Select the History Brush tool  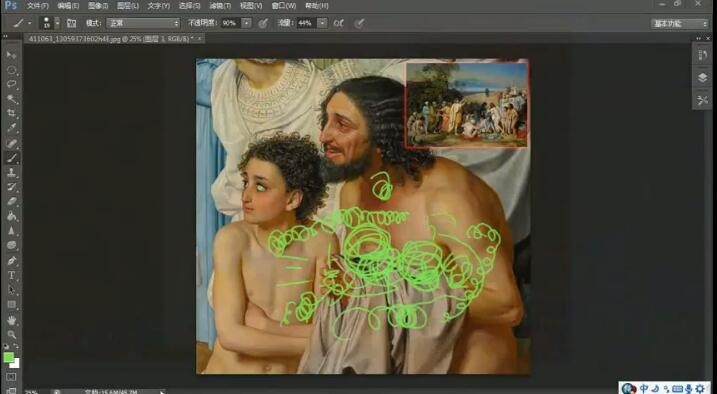coord(12,187)
